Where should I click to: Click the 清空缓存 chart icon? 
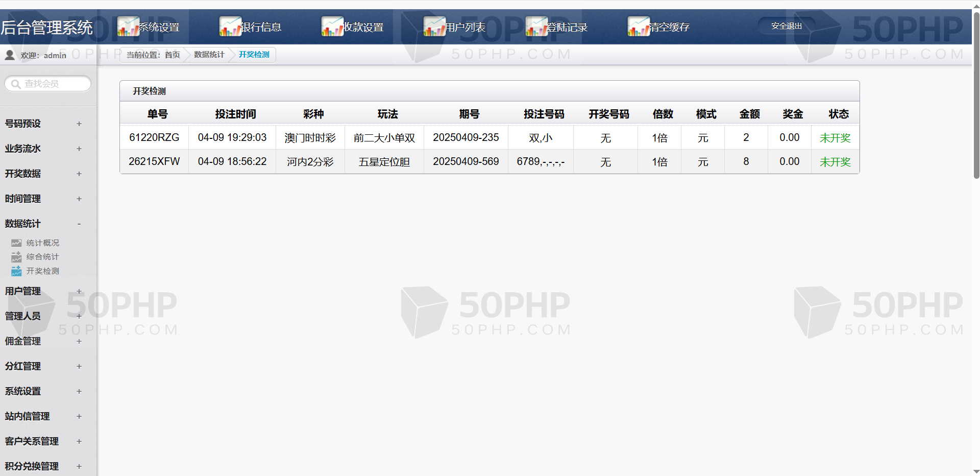tap(638, 27)
